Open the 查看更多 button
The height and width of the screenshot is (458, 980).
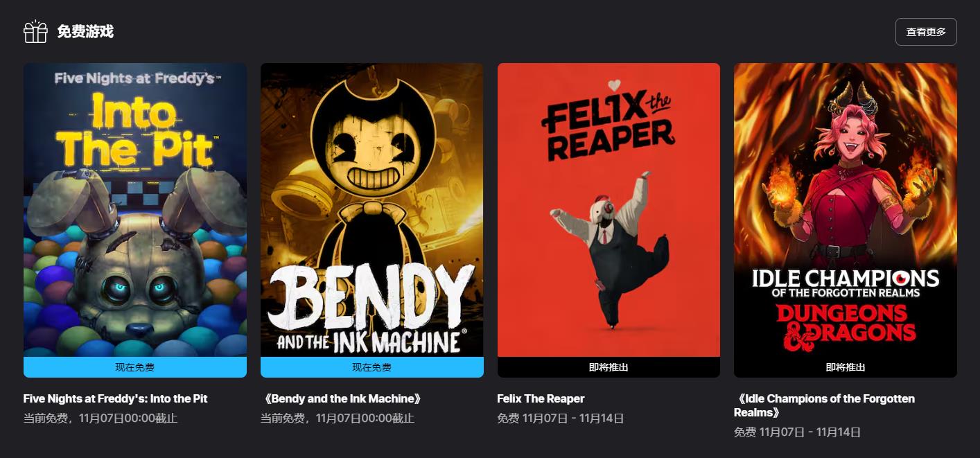(926, 32)
